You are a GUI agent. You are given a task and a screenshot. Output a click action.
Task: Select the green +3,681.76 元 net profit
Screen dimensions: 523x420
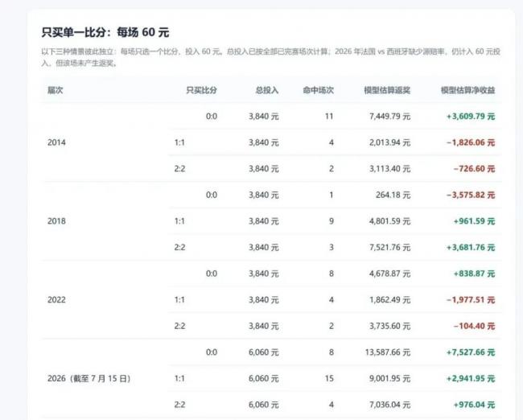471,248
